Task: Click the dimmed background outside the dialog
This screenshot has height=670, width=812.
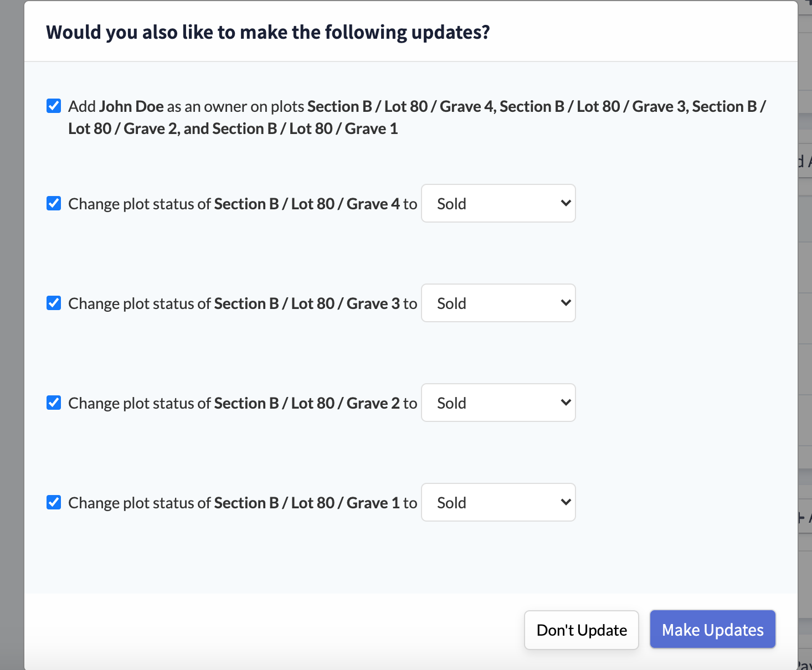Action: click(10, 332)
